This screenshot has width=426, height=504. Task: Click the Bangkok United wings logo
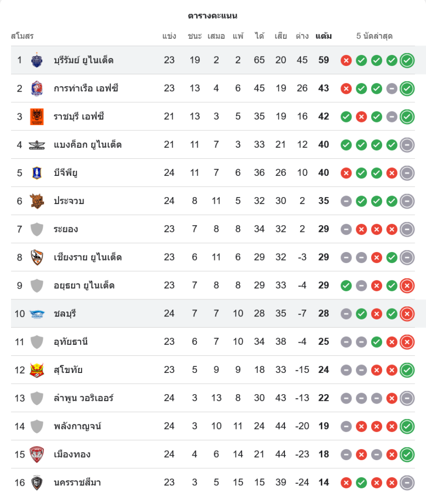(37, 145)
